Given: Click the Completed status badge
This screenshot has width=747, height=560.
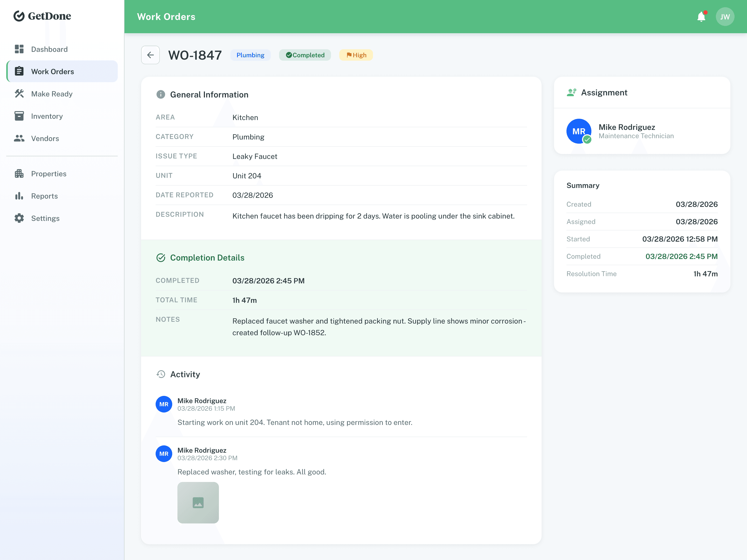Looking at the screenshot, I should click(x=305, y=55).
